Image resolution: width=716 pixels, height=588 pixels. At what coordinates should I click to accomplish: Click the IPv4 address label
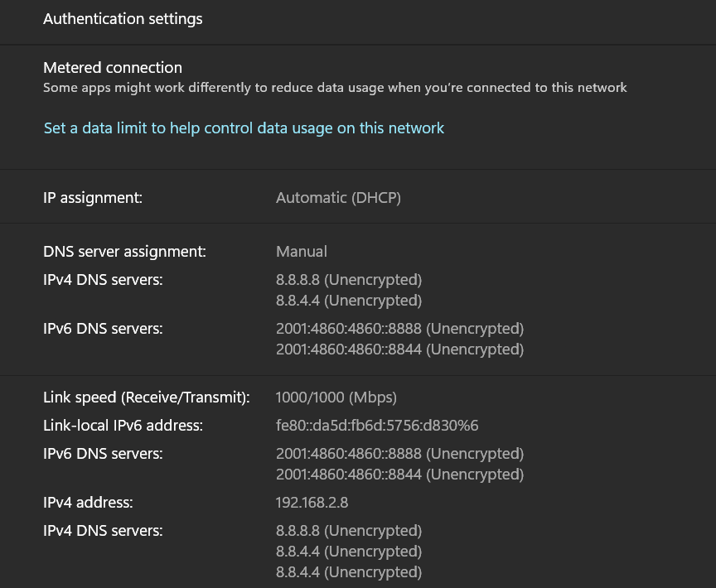tap(88, 503)
